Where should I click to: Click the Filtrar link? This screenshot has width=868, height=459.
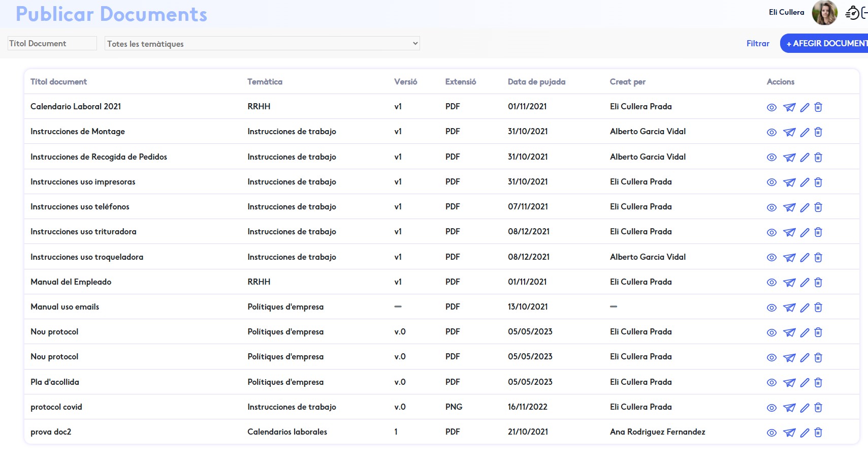click(x=757, y=44)
